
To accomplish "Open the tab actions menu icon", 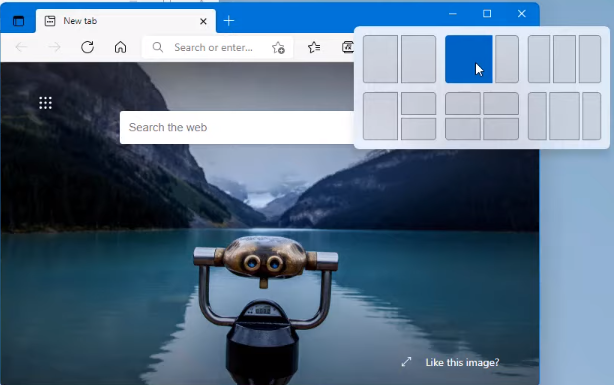I will [x=18, y=21].
